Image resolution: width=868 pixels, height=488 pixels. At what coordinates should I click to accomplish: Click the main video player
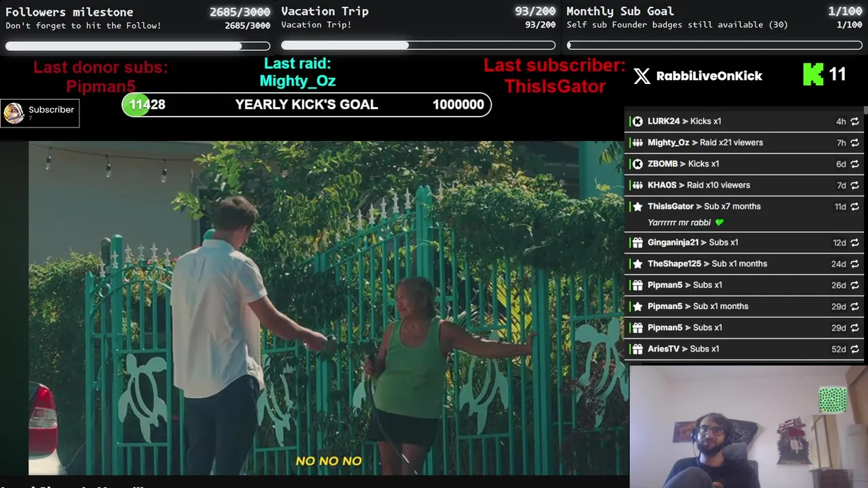tap(328, 308)
